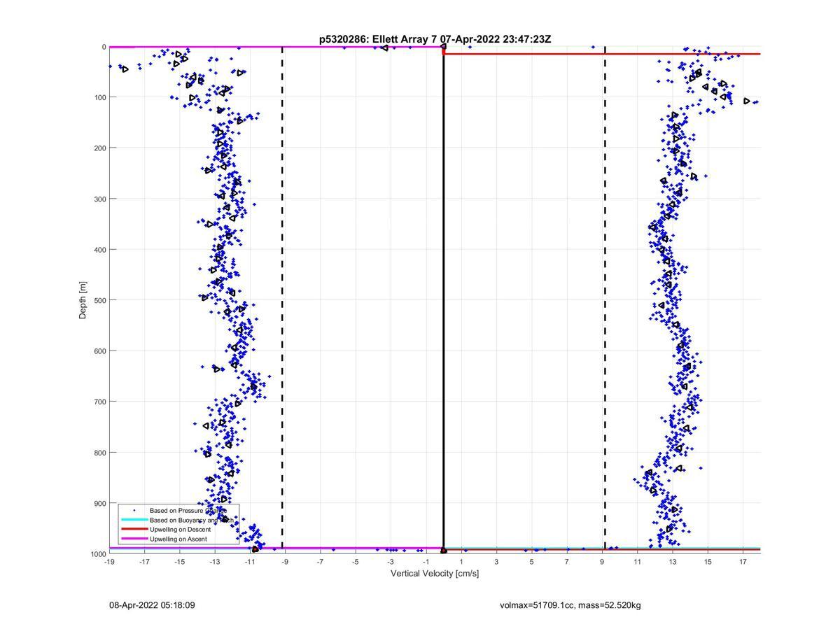Click the '400' depth tick label
The width and height of the screenshot is (840, 622).
coord(99,250)
